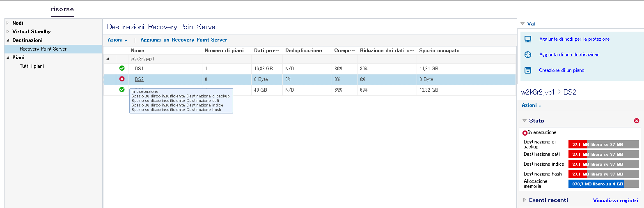Open the Visualizza registri link
644x208 pixels.
tap(615, 201)
